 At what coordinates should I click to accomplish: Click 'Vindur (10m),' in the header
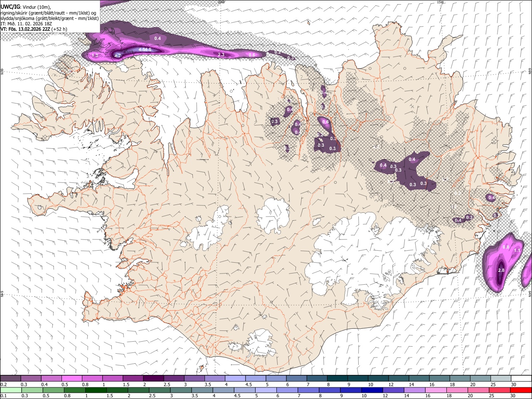pyautogui.click(x=37, y=7)
